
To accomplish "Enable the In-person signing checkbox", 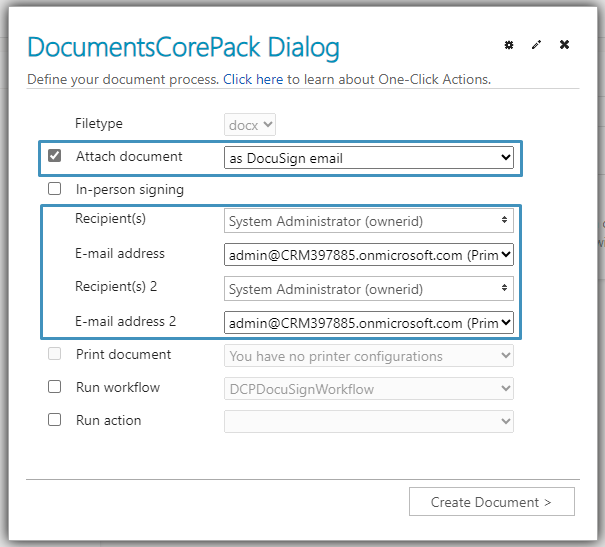I will pyautogui.click(x=54, y=189).
